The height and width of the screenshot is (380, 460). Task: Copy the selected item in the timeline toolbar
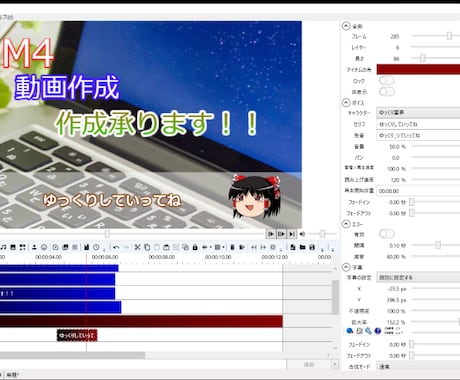147,247
